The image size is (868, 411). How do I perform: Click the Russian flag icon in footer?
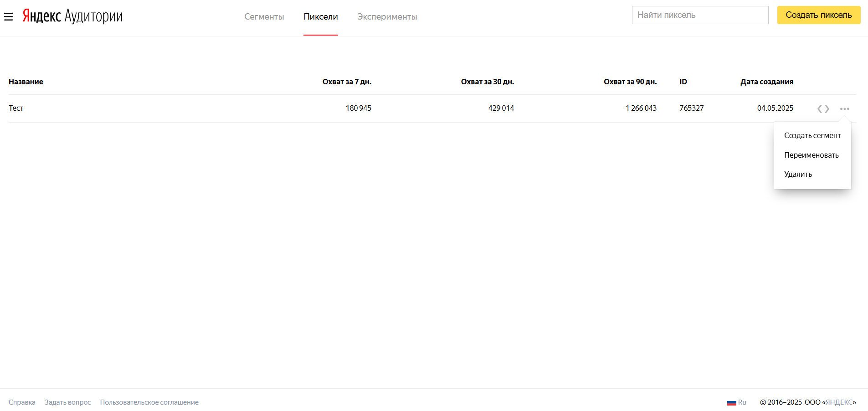pyautogui.click(x=731, y=402)
